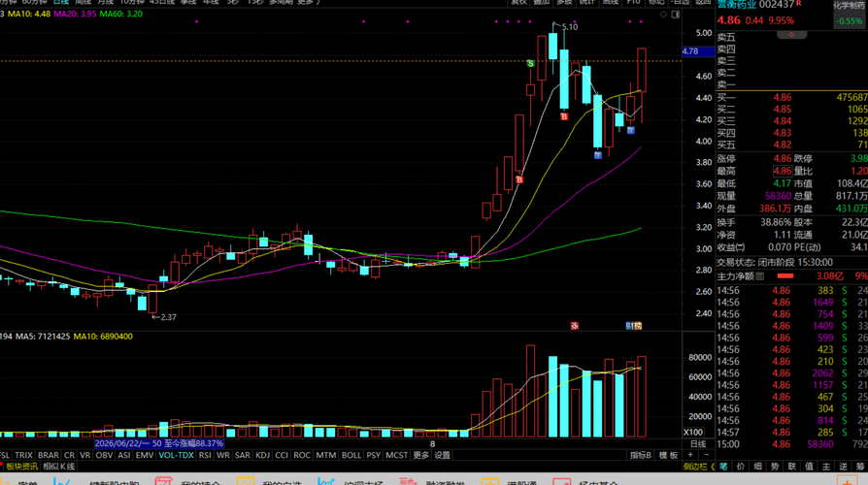
Task: Select the 势 trend tab
Action: coord(775,467)
